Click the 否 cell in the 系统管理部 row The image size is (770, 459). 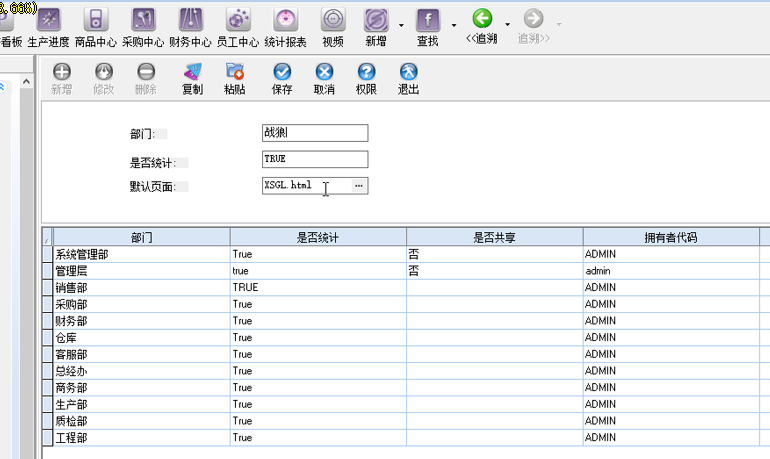[495, 254]
